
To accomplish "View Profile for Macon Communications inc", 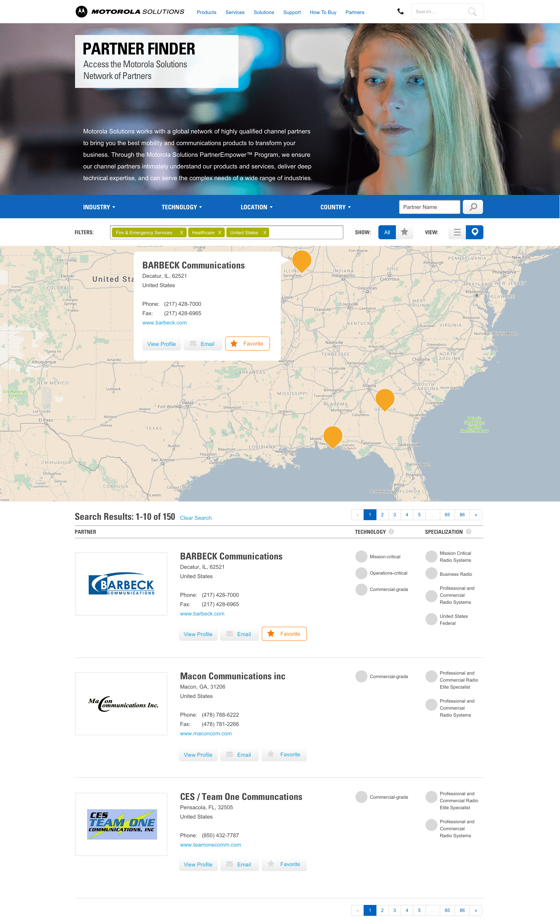I will pyautogui.click(x=198, y=755).
